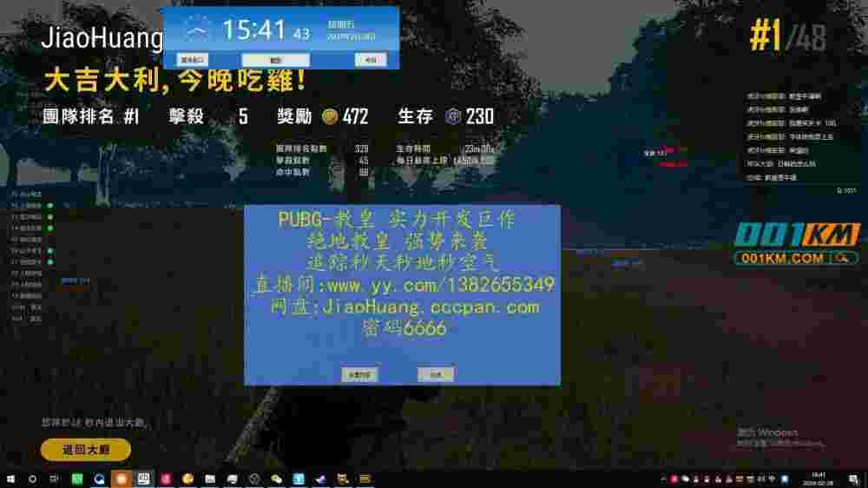Open the yellow round face taskbar icon
The image size is (868, 488).
187,479
